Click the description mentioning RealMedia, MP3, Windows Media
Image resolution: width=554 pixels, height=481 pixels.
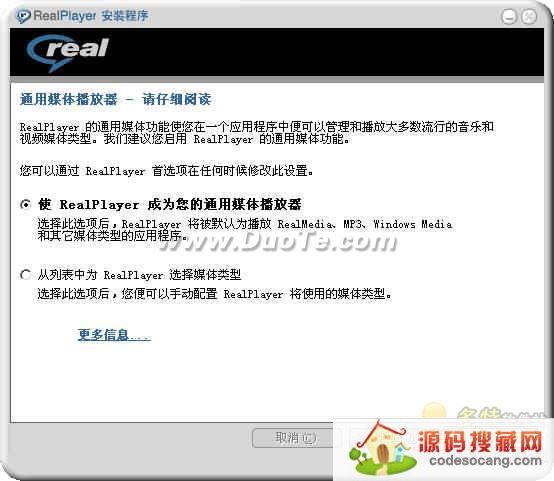(x=244, y=230)
